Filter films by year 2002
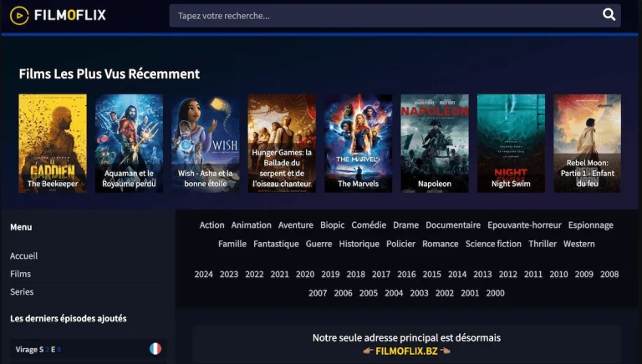The width and height of the screenshot is (642, 364). tap(445, 293)
